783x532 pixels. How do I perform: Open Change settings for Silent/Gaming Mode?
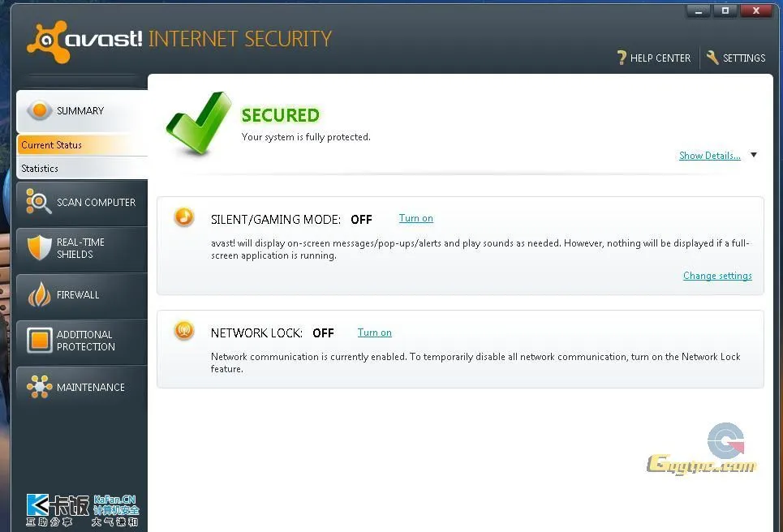coord(717,276)
